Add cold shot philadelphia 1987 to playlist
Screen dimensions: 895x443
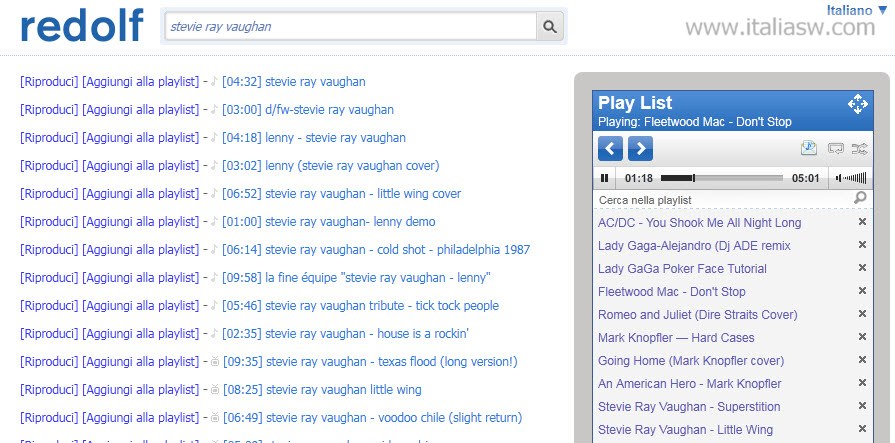[x=140, y=249]
